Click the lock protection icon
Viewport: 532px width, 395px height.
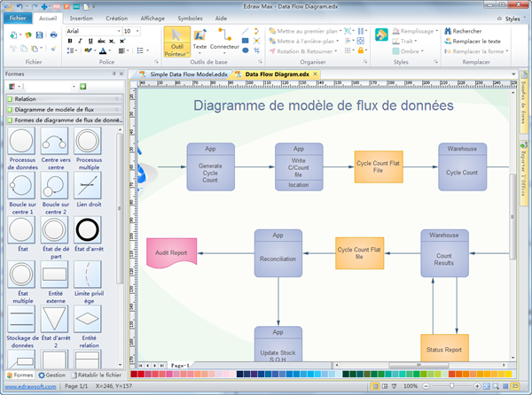(x=361, y=50)
